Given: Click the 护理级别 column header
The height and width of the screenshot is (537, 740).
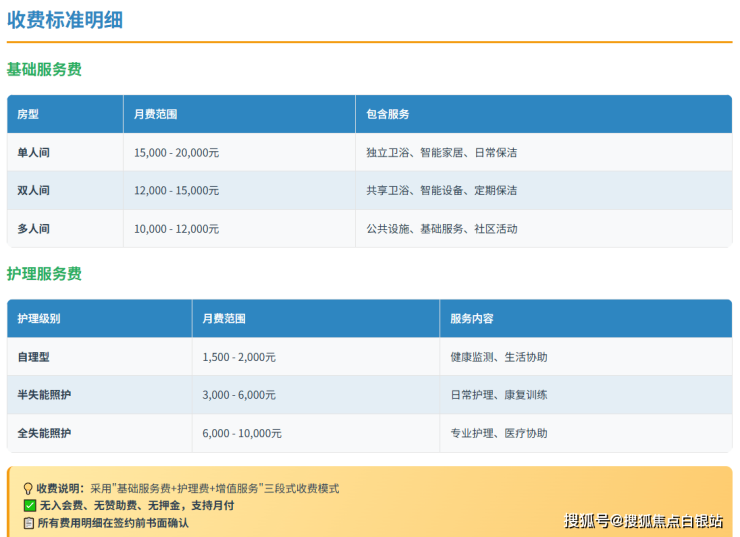Looking at the screenshot, I should coord(39,318).
